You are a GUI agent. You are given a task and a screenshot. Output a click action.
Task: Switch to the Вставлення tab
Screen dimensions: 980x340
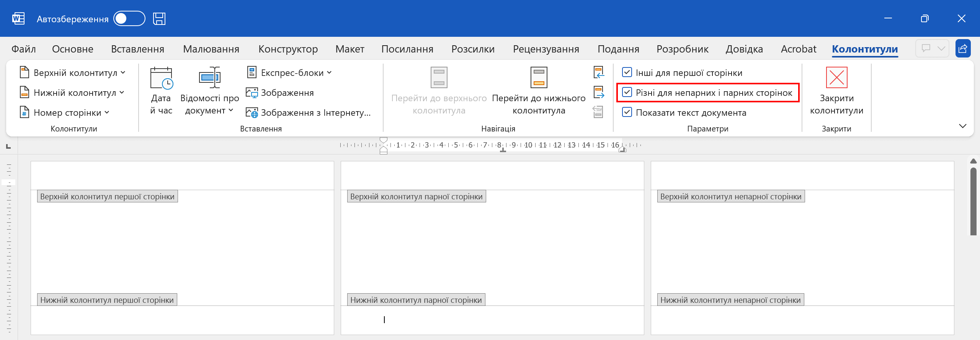coord(137,49)
